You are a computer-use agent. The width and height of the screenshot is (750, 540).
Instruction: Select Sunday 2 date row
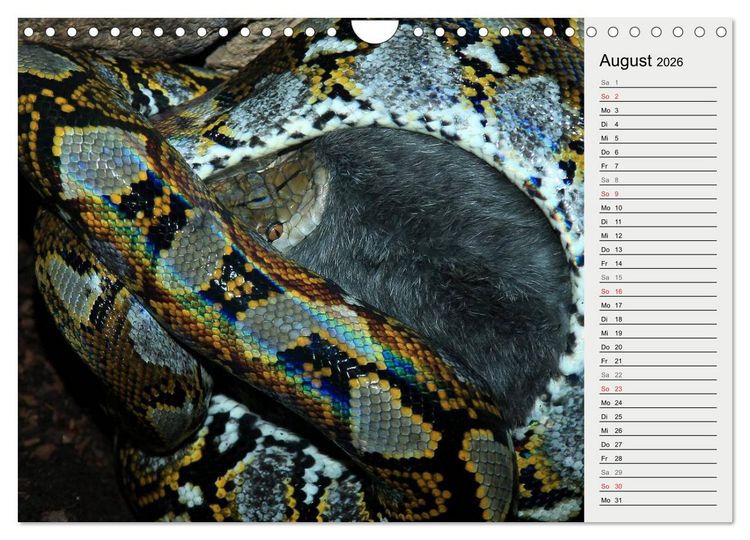pos(658,96)
